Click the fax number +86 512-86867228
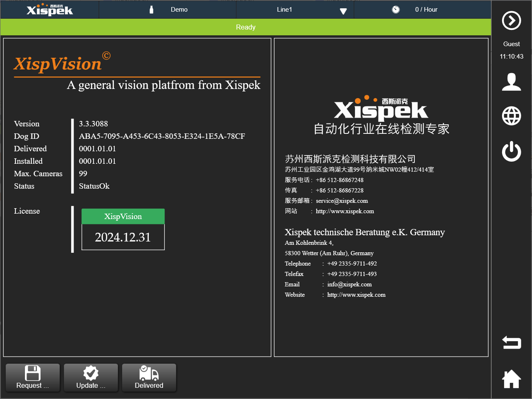 (x=340, y=190)
